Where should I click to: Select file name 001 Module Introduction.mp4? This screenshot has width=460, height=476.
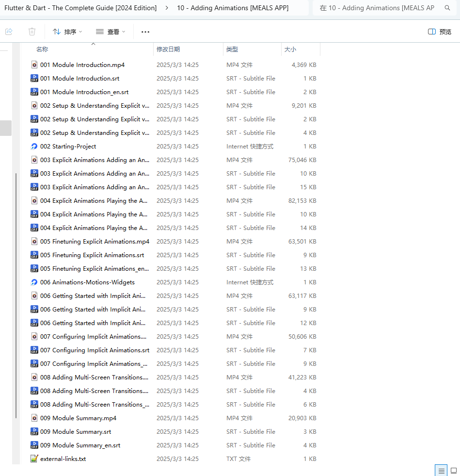tap(82, 65)
